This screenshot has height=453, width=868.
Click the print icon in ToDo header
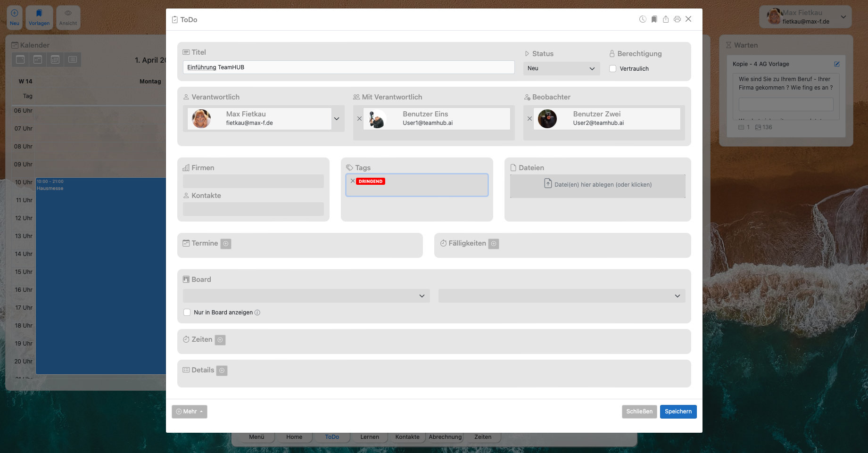coord(677,19)
